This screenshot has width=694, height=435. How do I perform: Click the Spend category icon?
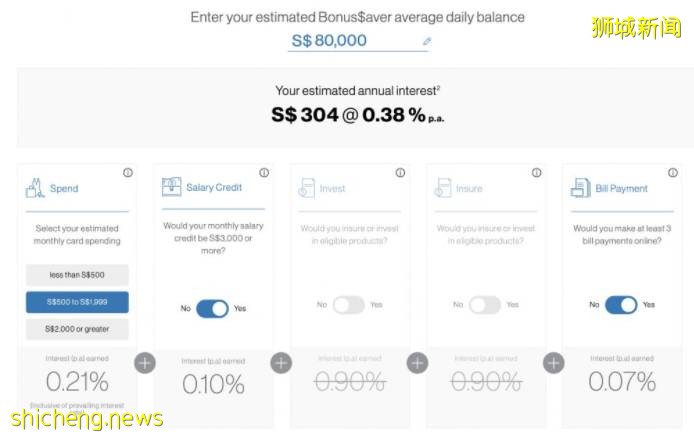point(37,187)
